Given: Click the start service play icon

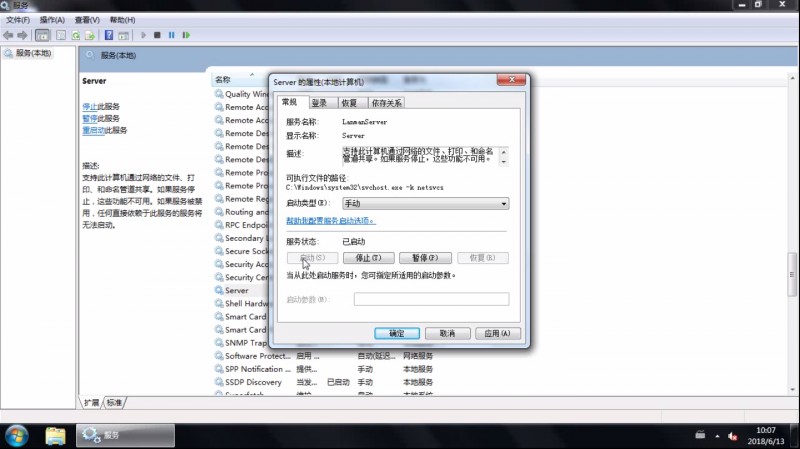Looking at the screenshot, I should tap(143, 35).
